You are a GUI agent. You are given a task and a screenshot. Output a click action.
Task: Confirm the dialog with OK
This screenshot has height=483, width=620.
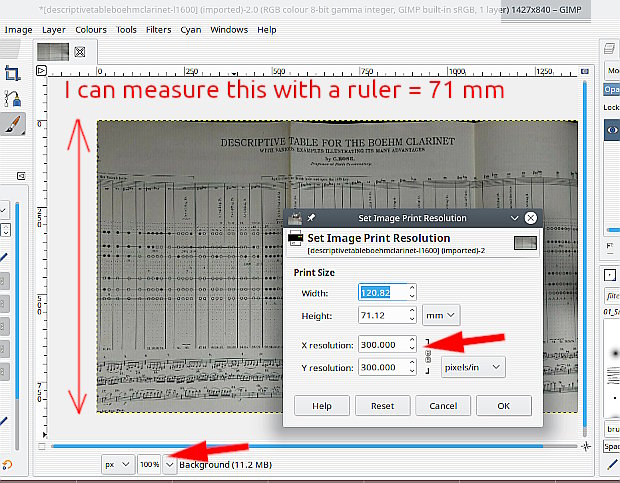(504, 406)
